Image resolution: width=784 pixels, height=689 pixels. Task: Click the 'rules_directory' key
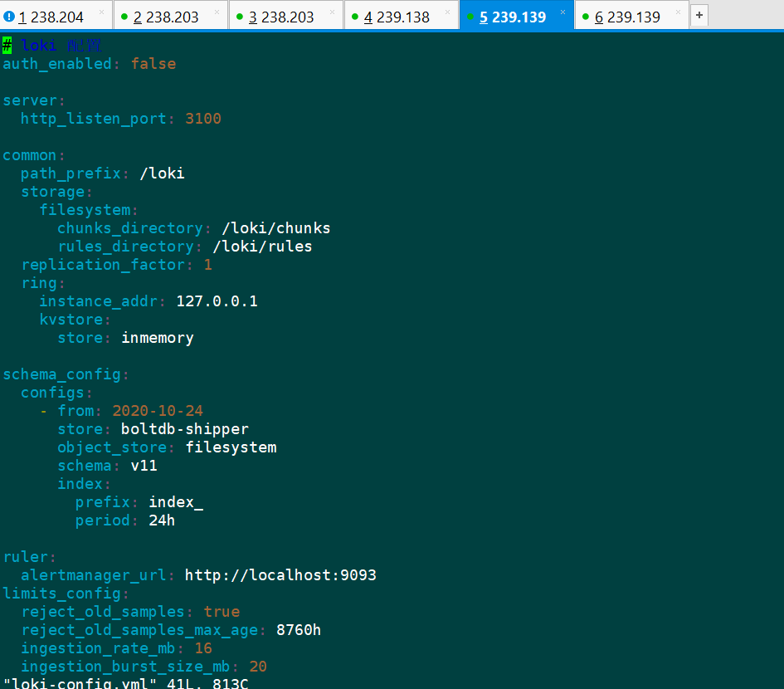coord(125,247)
